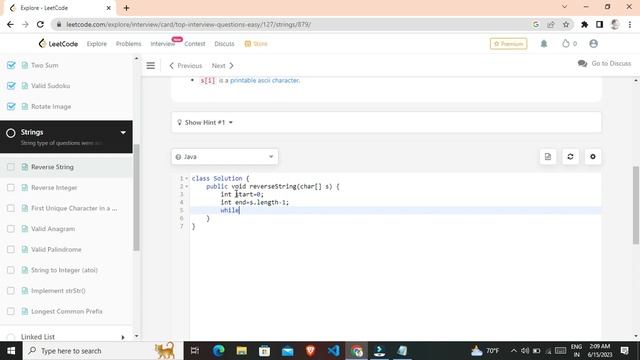
Task: Click the notifications bell icon
Action: click(x=544, y=44)
